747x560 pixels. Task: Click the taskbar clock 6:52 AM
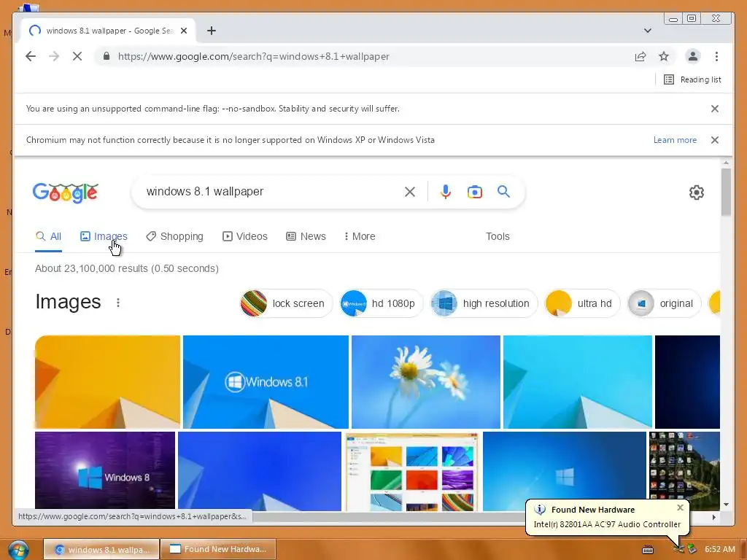coord(719,550)
